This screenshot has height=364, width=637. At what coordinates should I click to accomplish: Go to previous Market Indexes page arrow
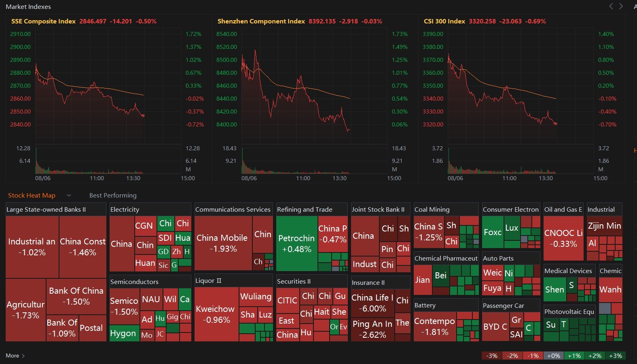[611, 6]
